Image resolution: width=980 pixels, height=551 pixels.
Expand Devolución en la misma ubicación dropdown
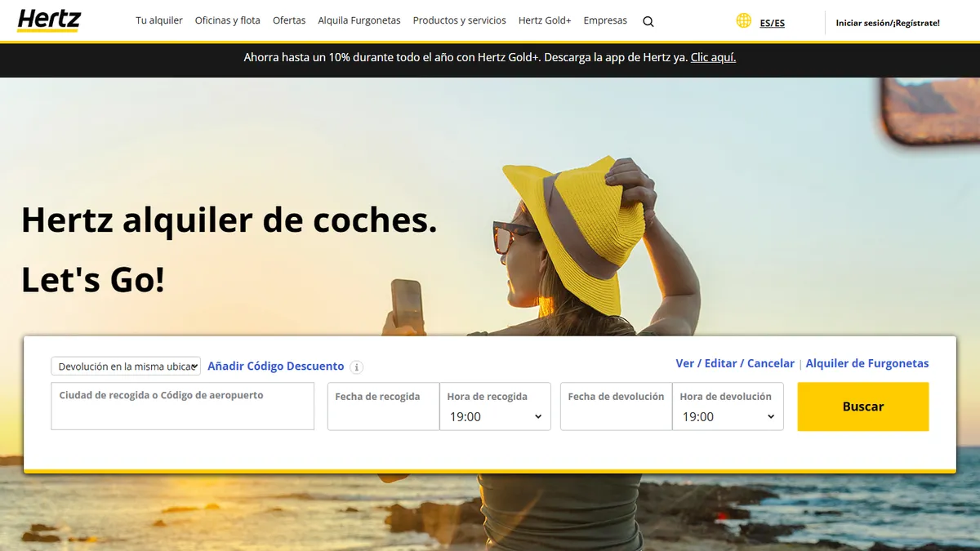click(126, 367)
